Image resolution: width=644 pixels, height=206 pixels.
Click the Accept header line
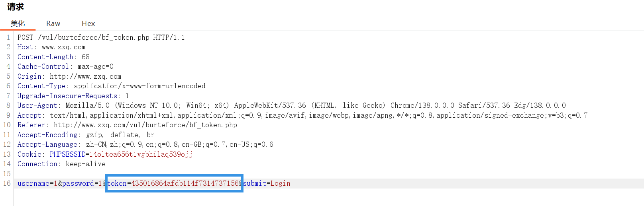(302, 115)
